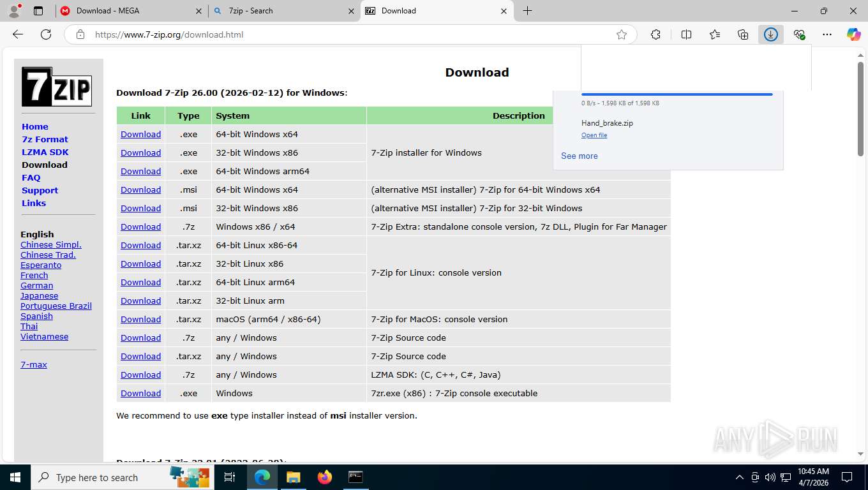
Task: Download 64-bit Windows x64 .msi
Action: (140, 189)
